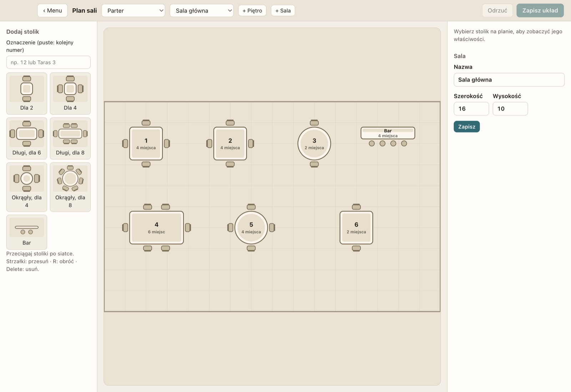Focus the Wysokość height field
The height and width of the screenshot is (392, 571).
click(x=510, y=109)
